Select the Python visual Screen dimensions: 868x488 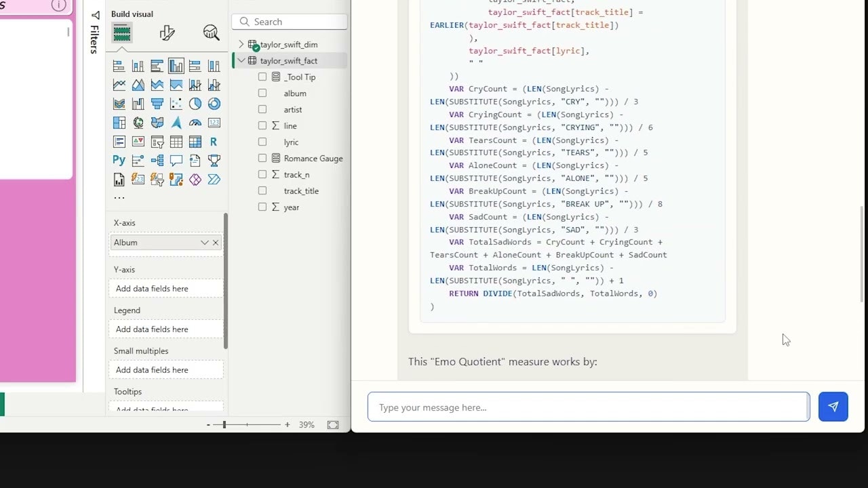click(x=119, y=161)
